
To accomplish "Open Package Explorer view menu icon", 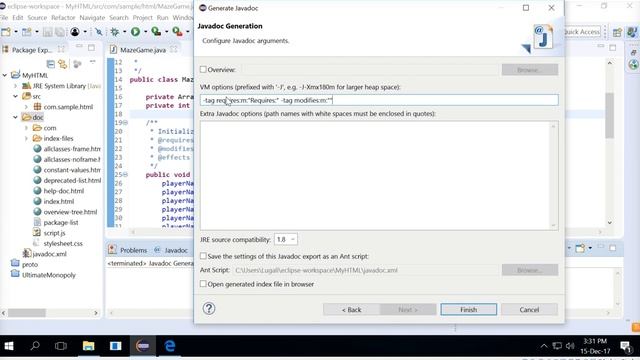I will (x=93, y=62).
